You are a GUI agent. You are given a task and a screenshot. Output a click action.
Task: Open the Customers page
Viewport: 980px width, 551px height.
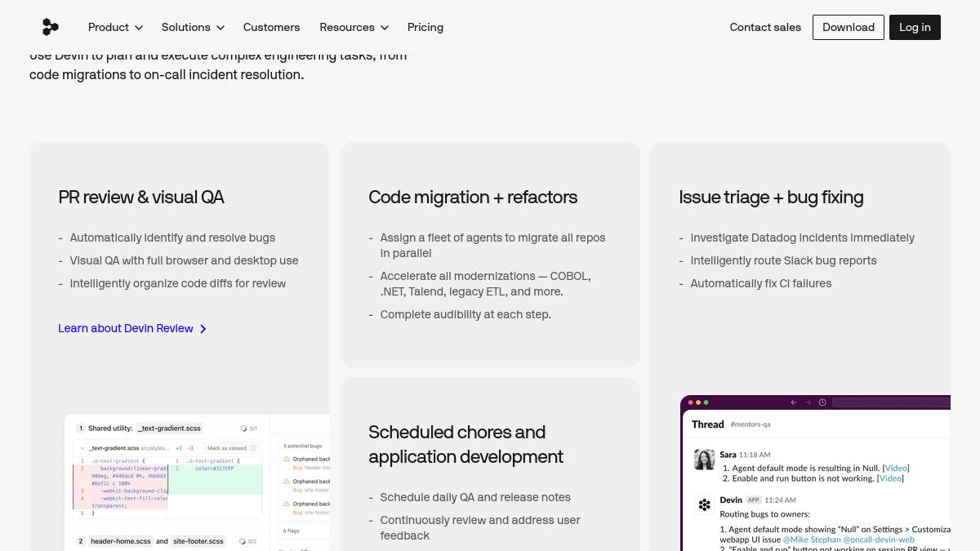(x=271, y=27)
